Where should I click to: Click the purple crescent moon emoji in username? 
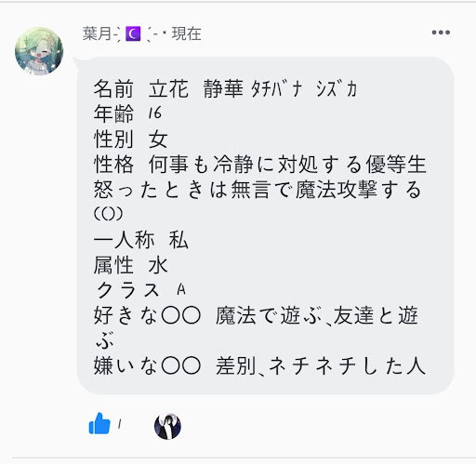point(133,33)
